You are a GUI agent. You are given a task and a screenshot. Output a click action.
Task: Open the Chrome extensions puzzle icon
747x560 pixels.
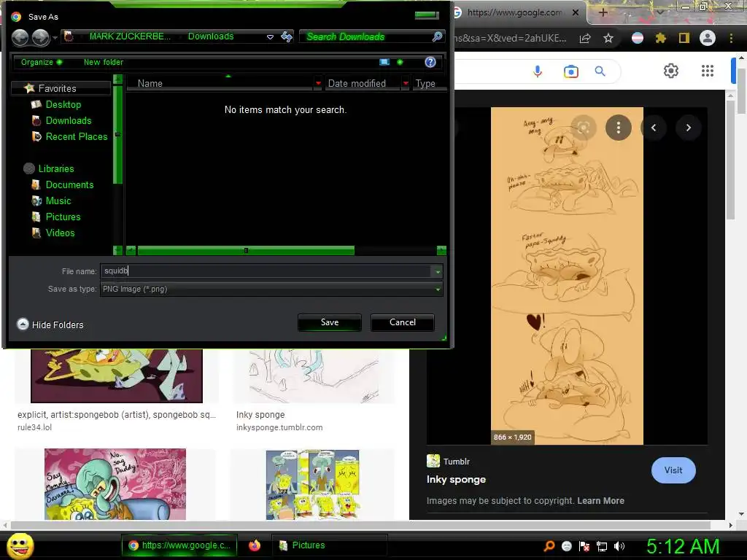click(x=660, y=38)
